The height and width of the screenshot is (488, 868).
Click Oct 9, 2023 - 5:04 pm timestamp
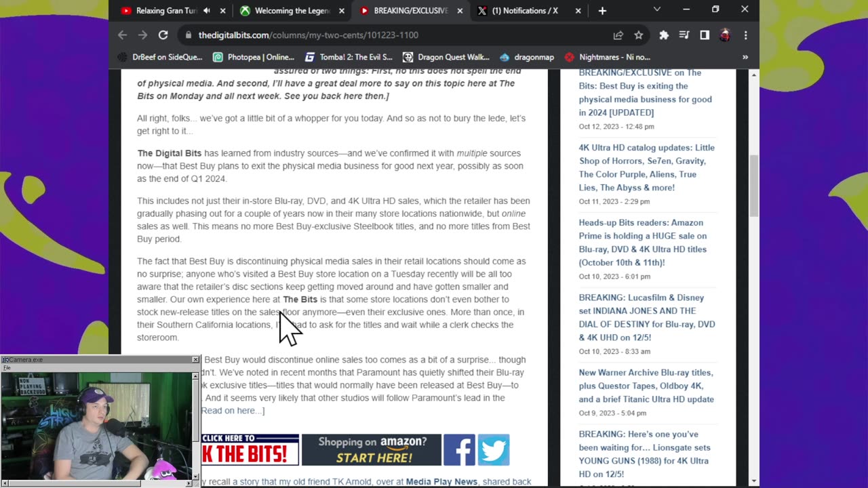tap(612, 413)
